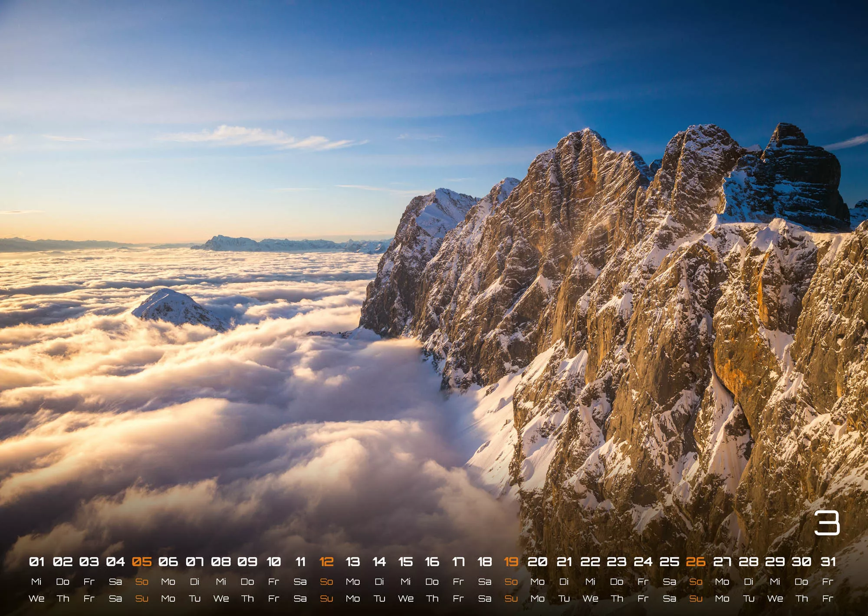The image size is (868, 616).
Task: Click the date 07
Action: 195,562
